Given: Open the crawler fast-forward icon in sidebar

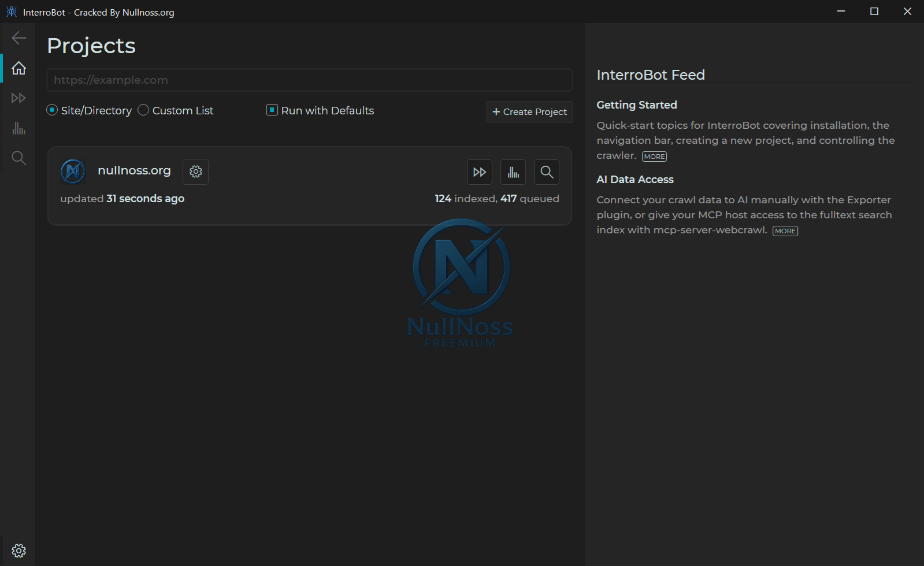Looking at the screenshot, I should [x=18, y=98].
